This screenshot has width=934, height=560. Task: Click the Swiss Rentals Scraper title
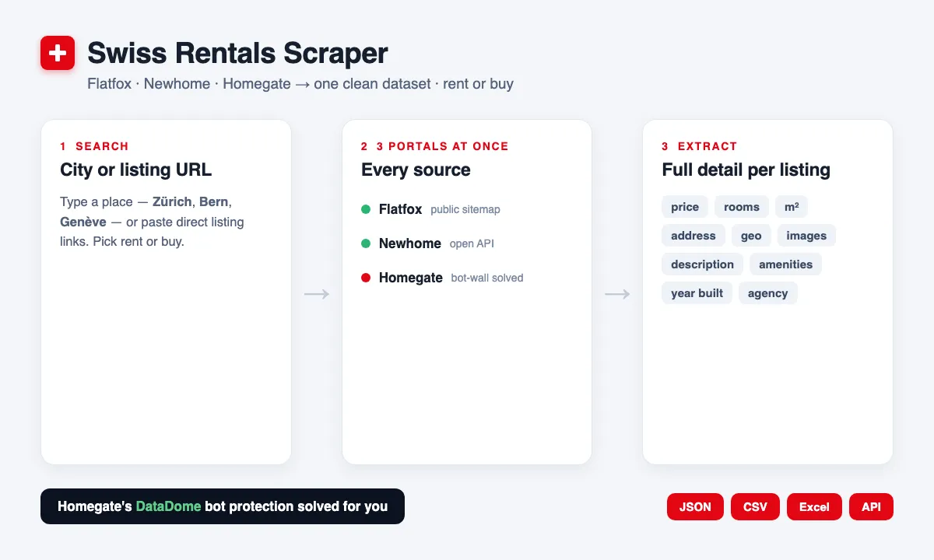point(237,54)
